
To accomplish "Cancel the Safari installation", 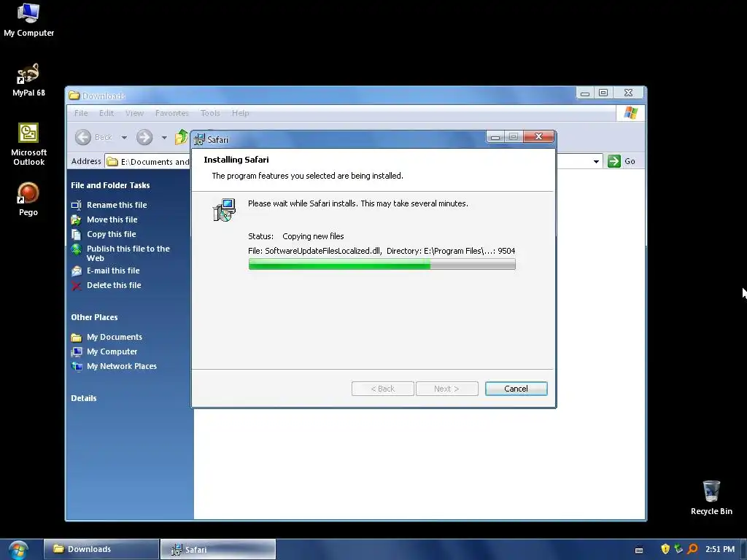I will (516, 389).
